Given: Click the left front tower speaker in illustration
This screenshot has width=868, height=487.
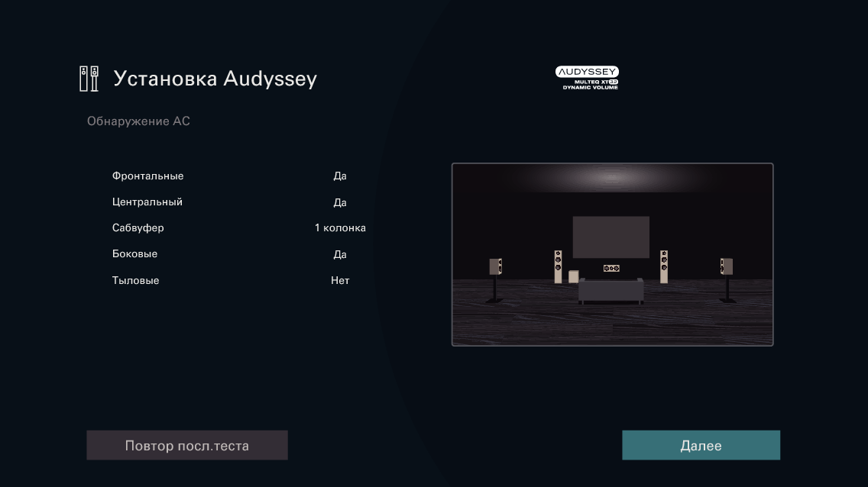Looking at the screenshot, I should [x=558, y=266].
